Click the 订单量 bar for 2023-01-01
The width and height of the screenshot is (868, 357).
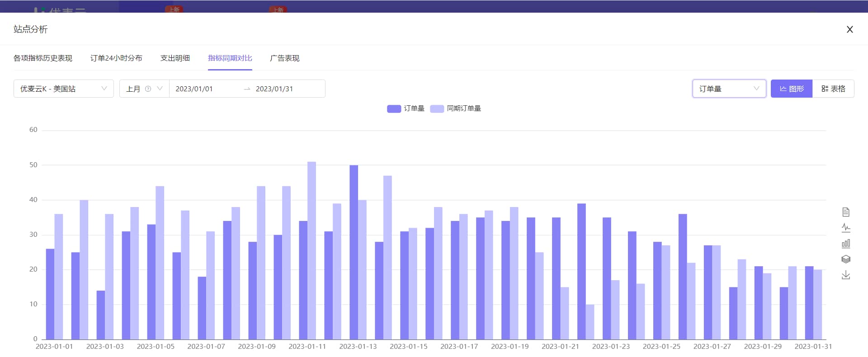[50, 294]
